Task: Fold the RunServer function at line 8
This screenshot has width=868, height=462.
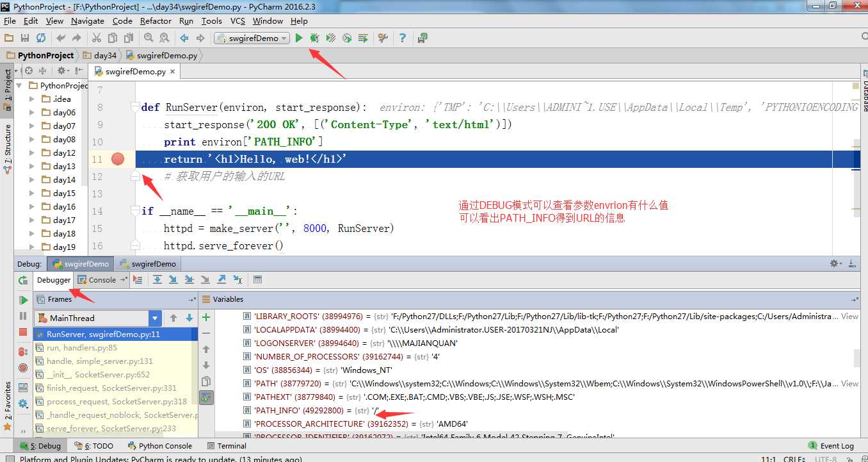Action: point(134,106)
